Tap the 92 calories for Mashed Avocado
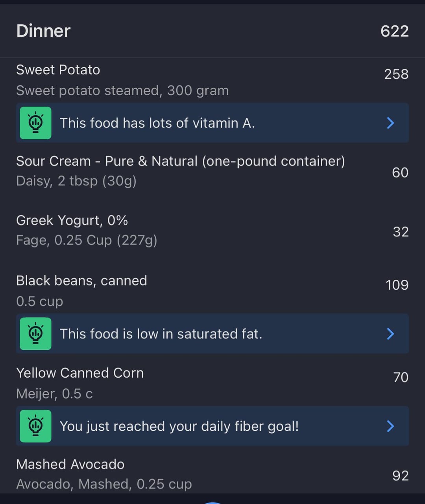 pyautogui.click(x=401, y=476)
